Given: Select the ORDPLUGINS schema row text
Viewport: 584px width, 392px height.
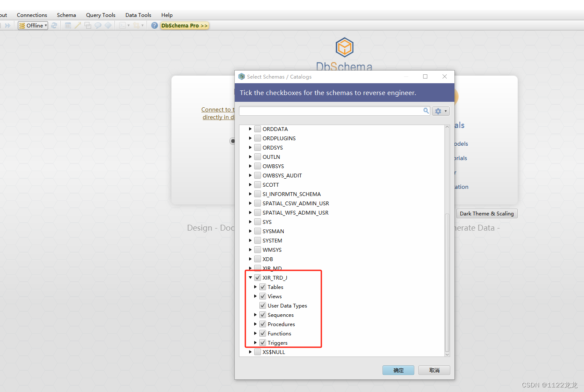Looking at the screenshot, I should coord(279,138).
